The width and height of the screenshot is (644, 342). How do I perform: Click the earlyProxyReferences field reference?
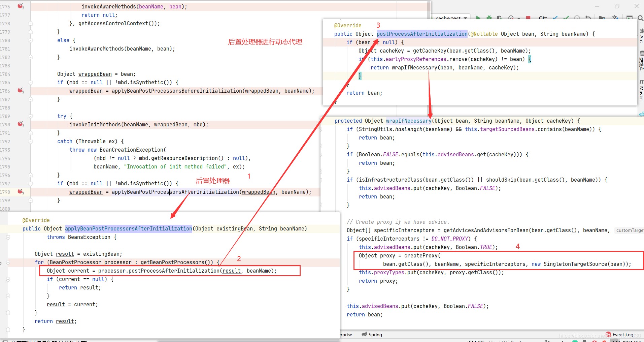[416, 59]
